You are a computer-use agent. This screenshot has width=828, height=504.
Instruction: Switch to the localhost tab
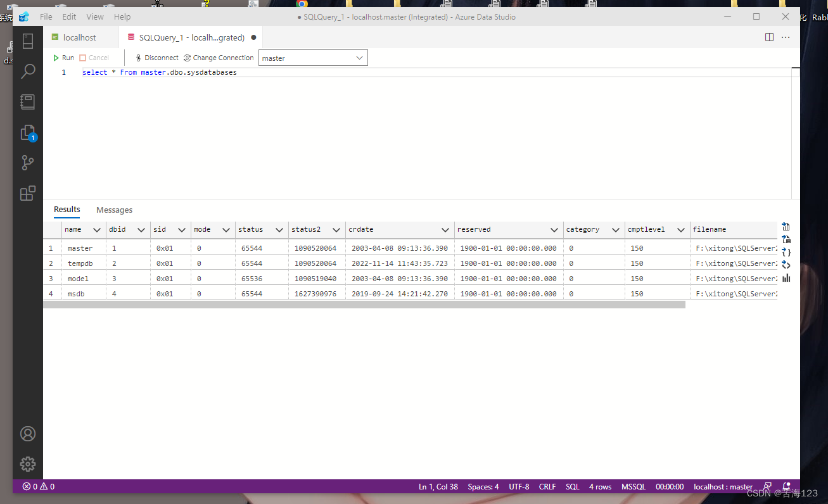click(80, 37)
